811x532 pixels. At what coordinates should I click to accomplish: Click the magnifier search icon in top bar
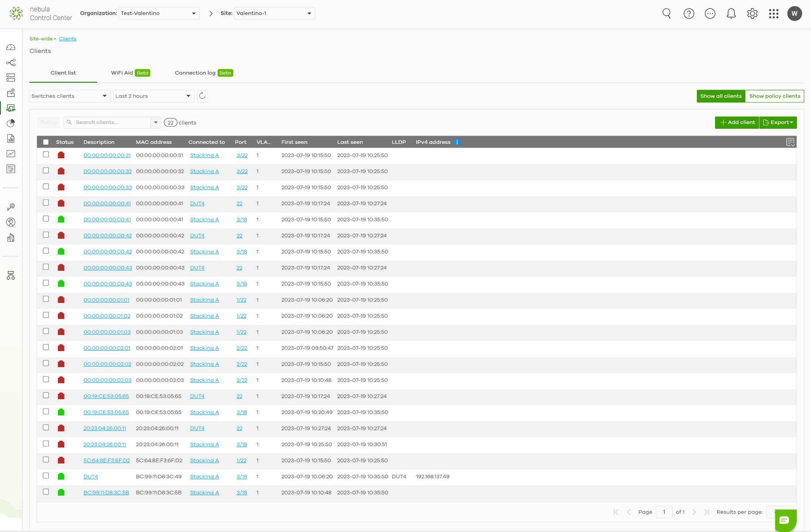click(x=666, y=14)
